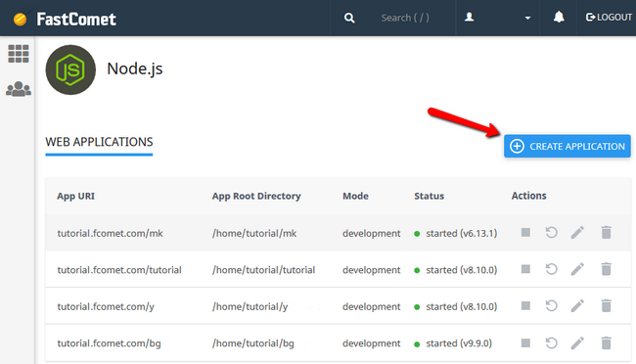Click the tutorial.fcomet.com/mk URI
Viewport: 636px width, 364px height.
tap(110, 233)
